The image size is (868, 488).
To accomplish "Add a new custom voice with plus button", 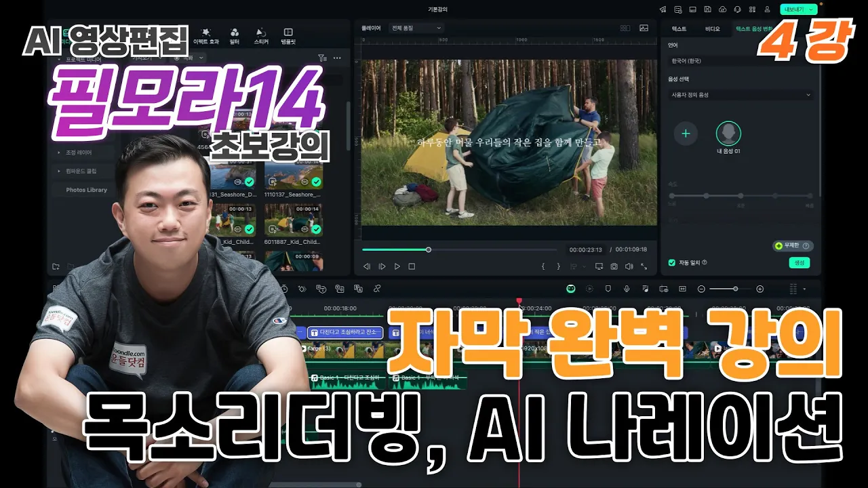I will [686, 134].
